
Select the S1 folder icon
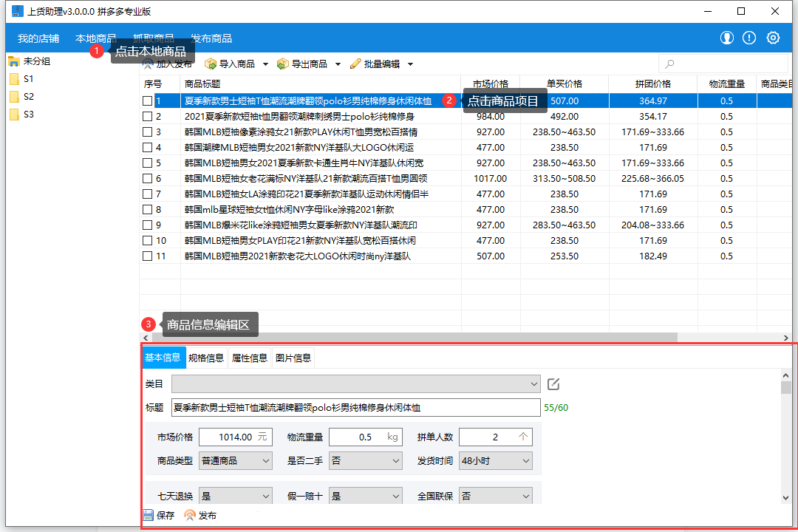click(14, 79)
